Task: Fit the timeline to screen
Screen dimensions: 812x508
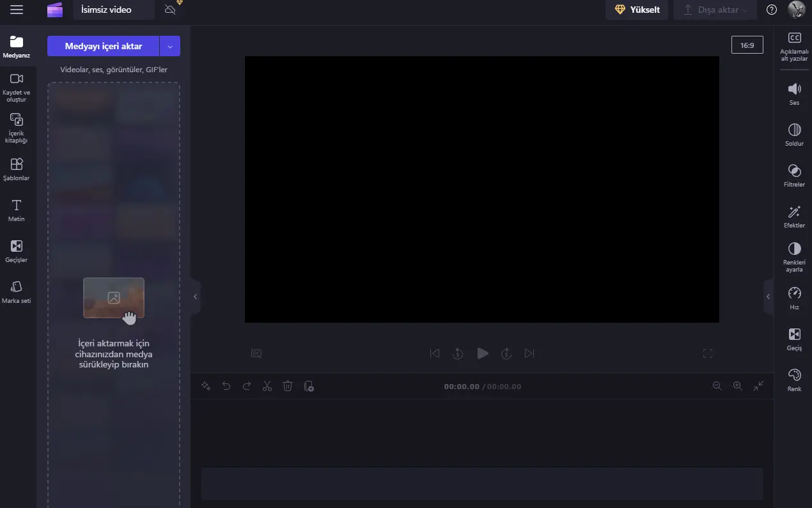Action: click(758, 386)
